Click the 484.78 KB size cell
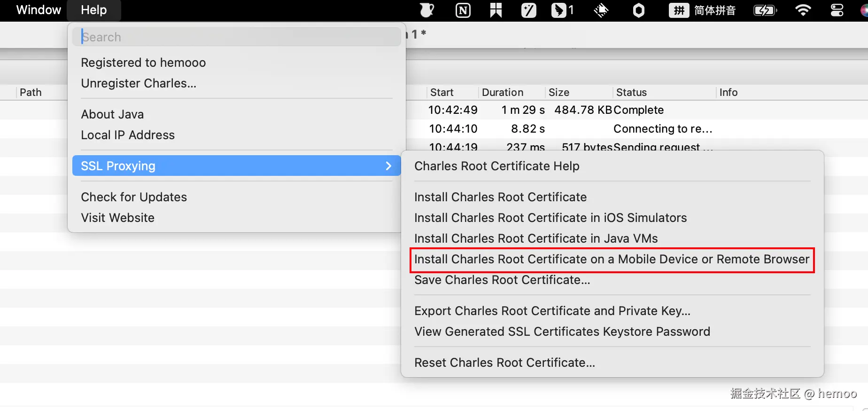The height and width of the screenshot is (411, 868). [583, 110]
